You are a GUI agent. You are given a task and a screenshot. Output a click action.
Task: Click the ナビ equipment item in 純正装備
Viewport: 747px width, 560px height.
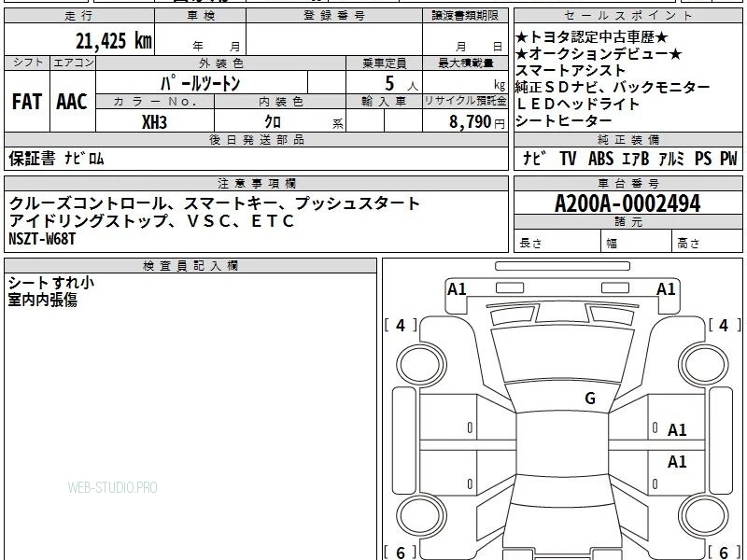534,158
